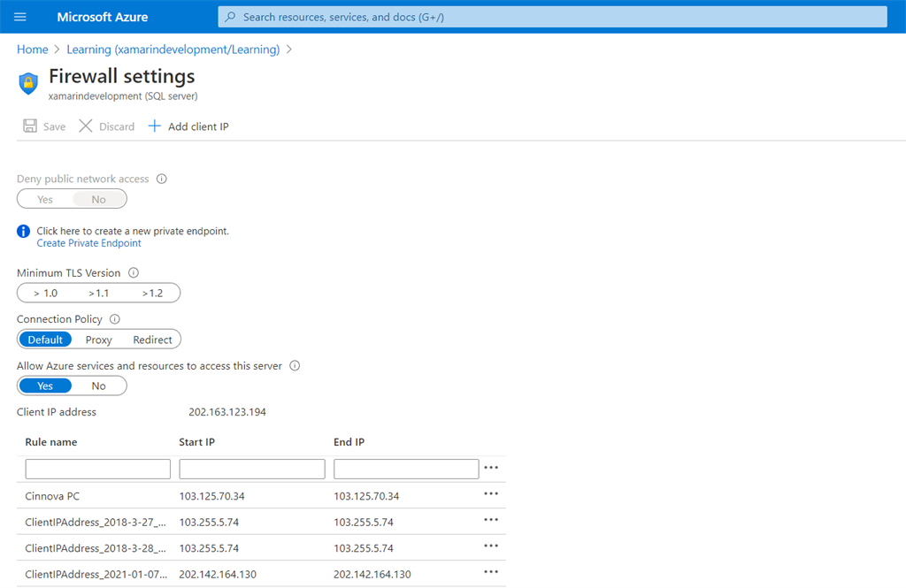906x588 pixels.
Task: Click the End IP column header
Action: [349, 442]
